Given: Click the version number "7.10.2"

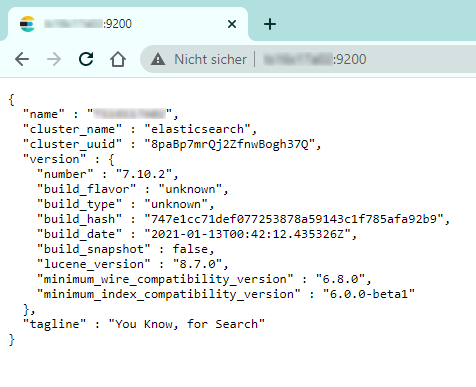Looking at the screenshot, I should [144, 174].
